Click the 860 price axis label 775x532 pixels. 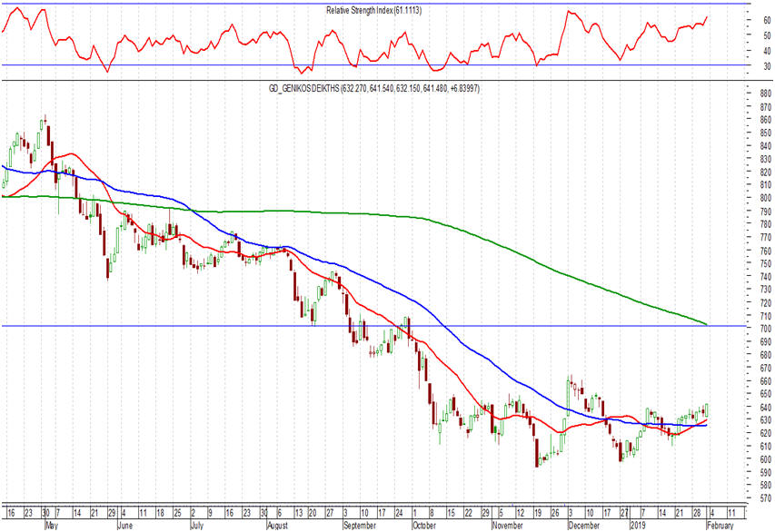(x=766, y=120)
